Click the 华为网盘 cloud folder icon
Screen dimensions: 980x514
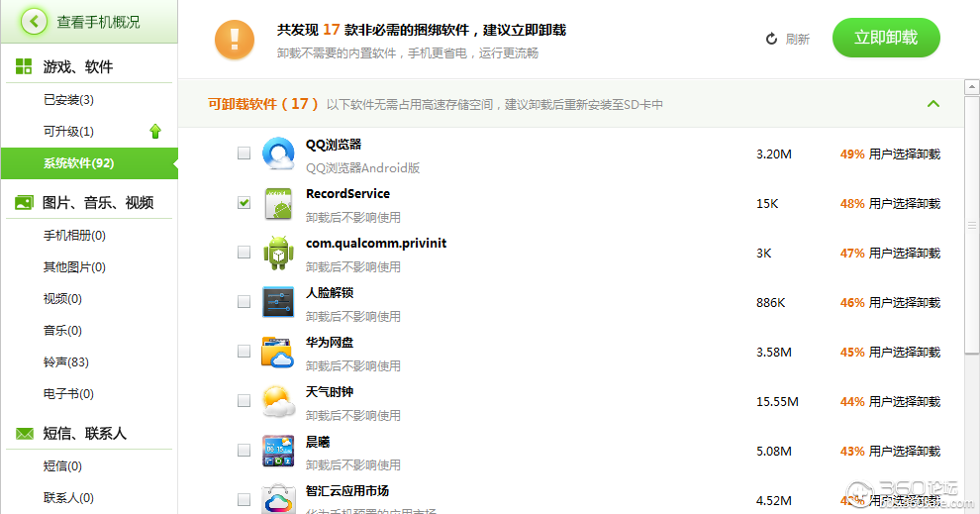[278, 352]
